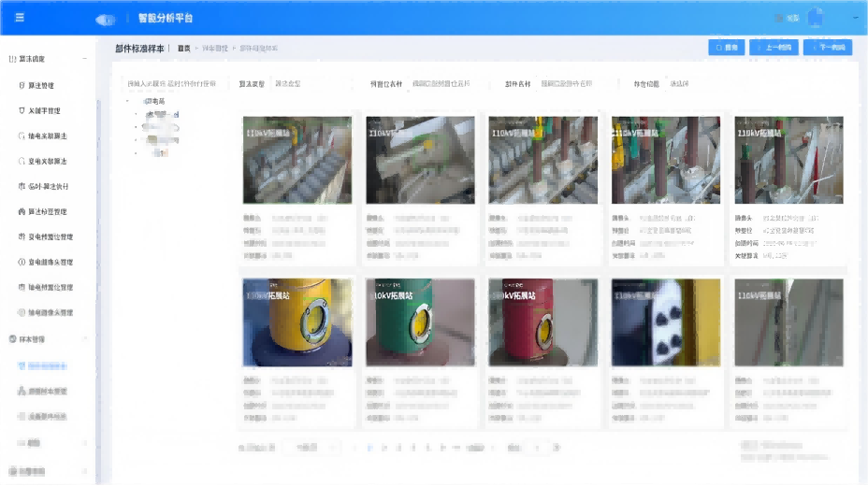Click the 查询 button
The image size is (868, 486).
pos(727,48)
